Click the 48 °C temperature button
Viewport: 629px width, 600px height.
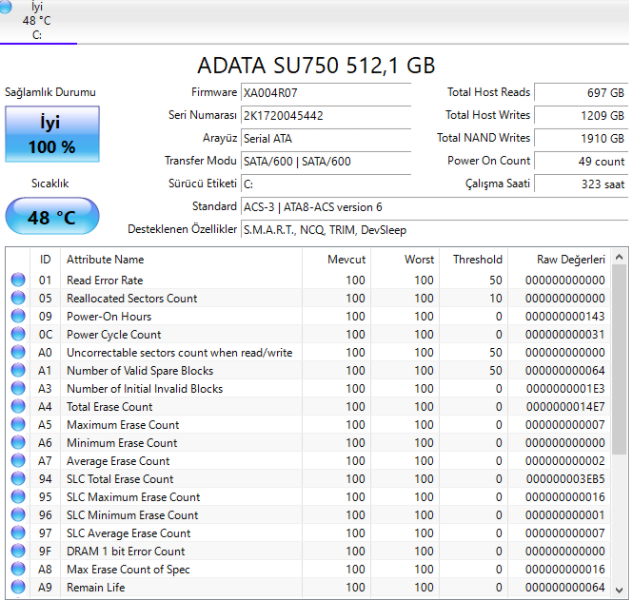pyautogui.click(x=52, y=217)
